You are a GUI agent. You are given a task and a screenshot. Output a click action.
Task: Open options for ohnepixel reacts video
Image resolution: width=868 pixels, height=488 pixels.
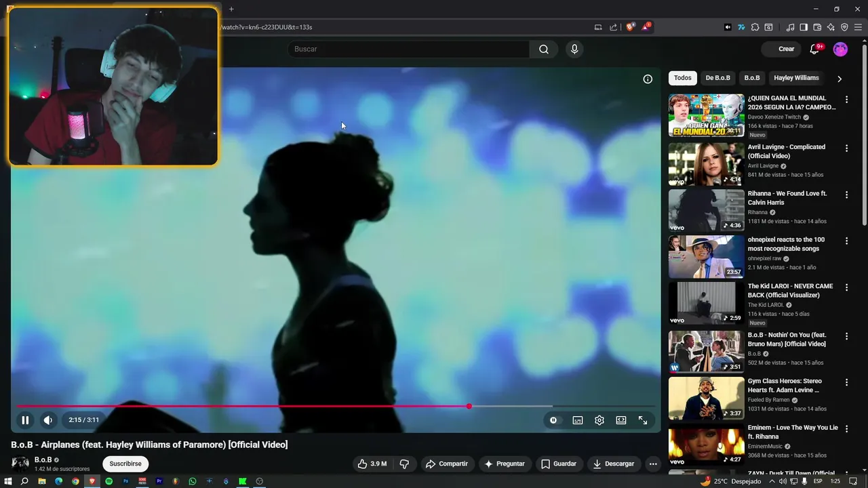(846, 241)
